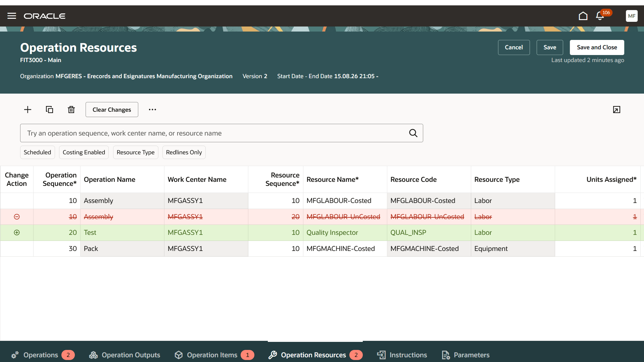Click the removed-row minus change action icon
Viewport: 644px width, 362px height.
17,217
